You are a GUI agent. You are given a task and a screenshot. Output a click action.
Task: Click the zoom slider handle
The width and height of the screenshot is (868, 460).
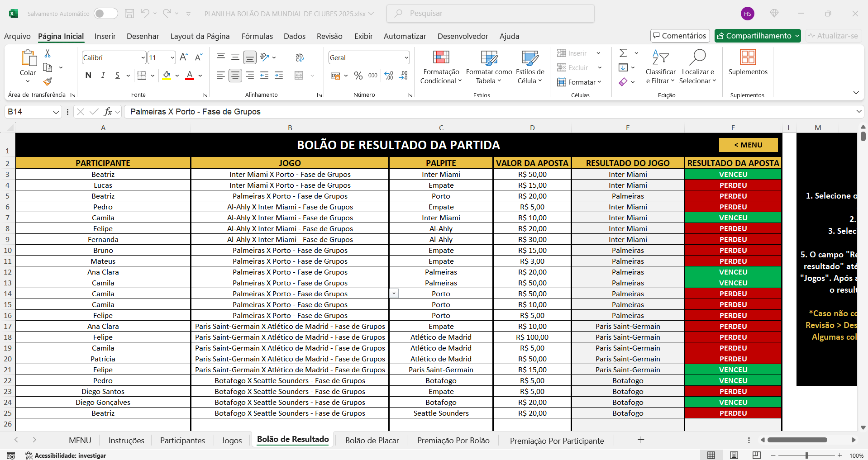coord(807,455)
